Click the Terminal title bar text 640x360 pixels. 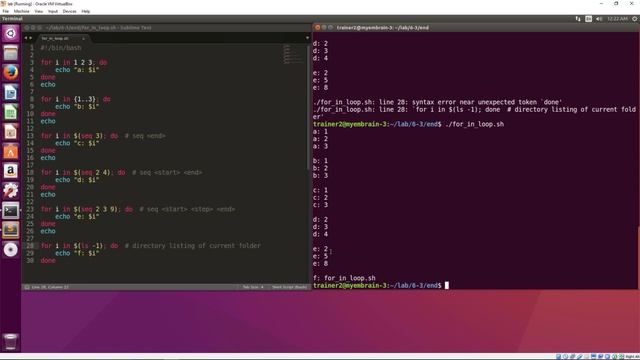pos(382,28)
